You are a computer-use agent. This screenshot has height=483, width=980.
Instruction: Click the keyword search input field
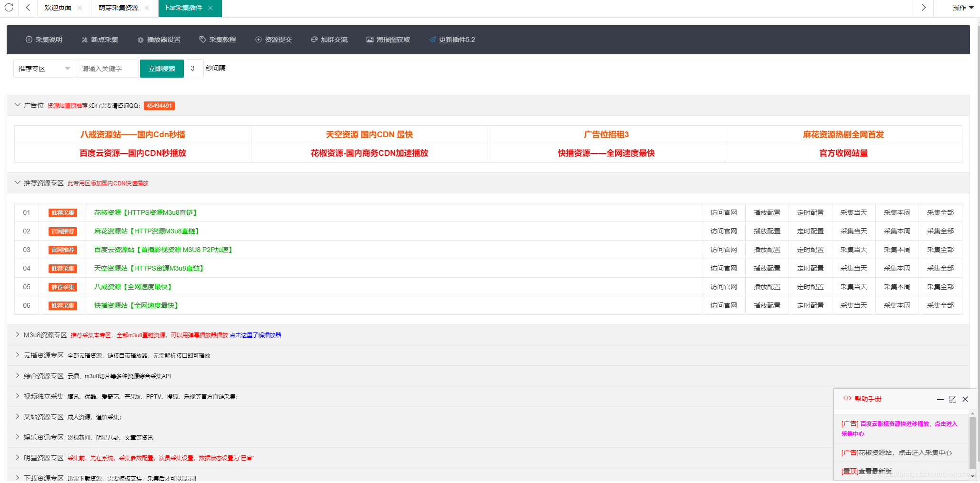click(107, 69)
